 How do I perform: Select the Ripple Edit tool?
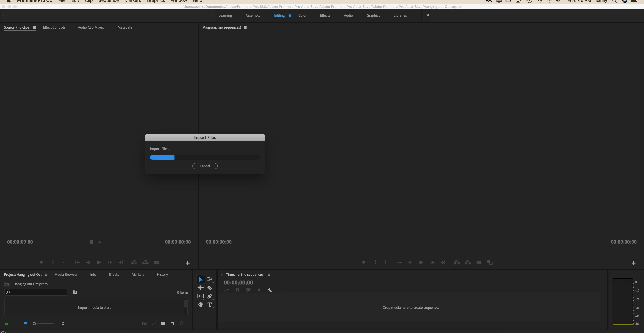(x=200, y=288)
